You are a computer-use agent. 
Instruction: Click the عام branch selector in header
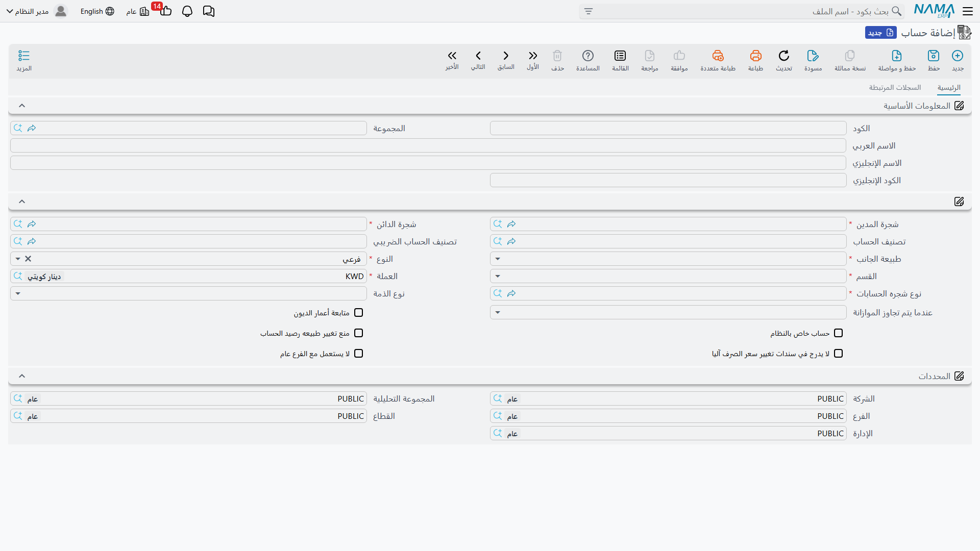[138, 11]
